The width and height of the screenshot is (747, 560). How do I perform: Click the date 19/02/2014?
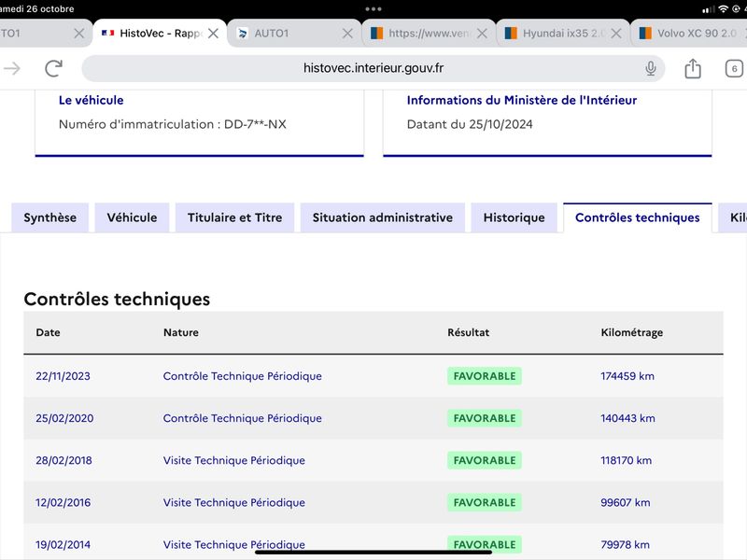63,545
